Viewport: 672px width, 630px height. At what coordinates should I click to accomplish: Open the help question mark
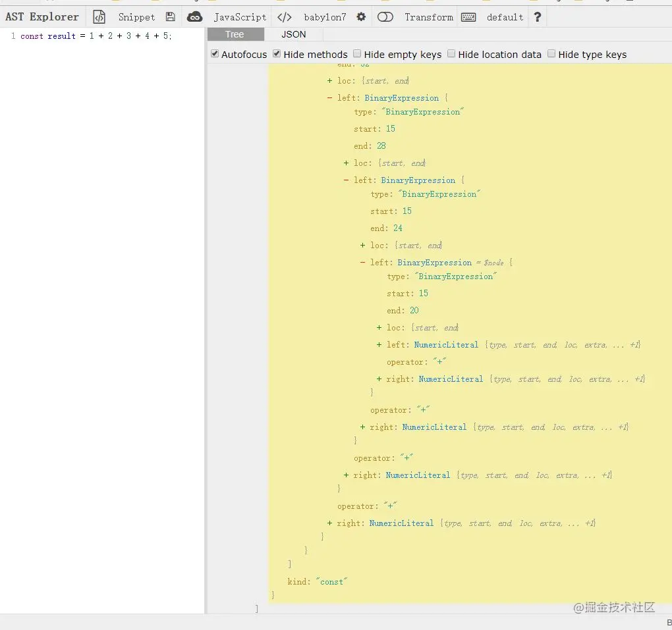coord(538,17)
